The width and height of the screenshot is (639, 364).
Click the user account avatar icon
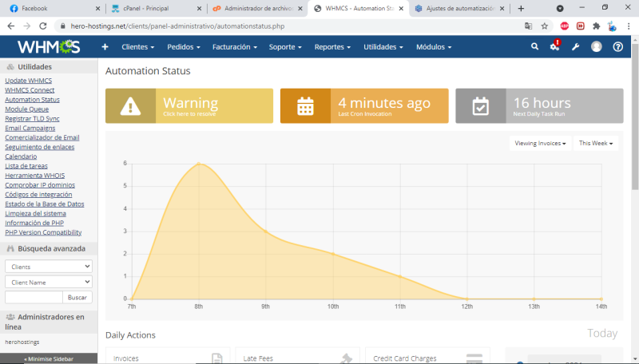(597, 47)
